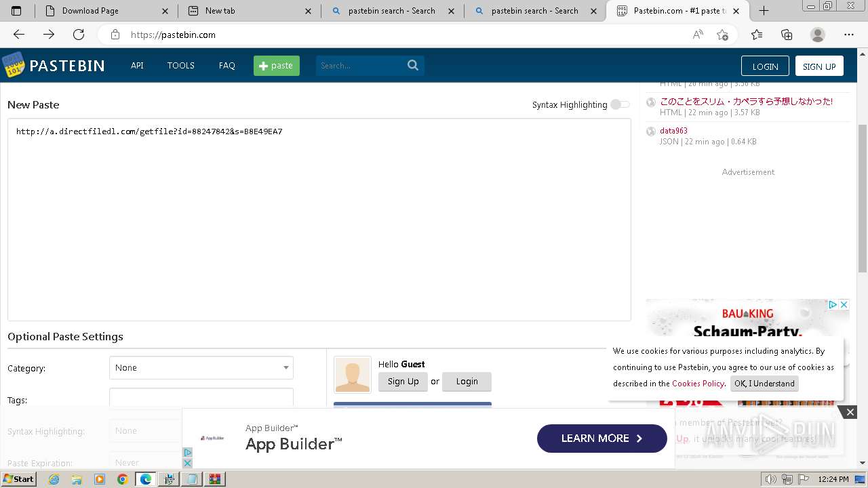This screenshot has height=488, width=868.
Task: Open the FAQ menu item
Action: pos(227,66)
